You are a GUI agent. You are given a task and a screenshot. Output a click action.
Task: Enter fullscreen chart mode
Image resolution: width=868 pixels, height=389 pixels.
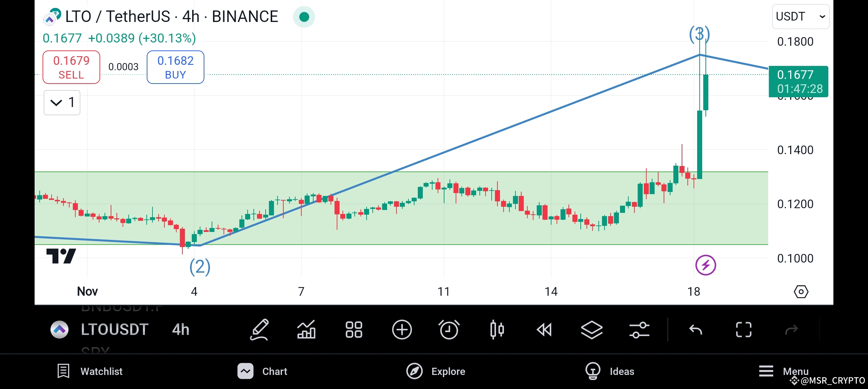point(744,330)
